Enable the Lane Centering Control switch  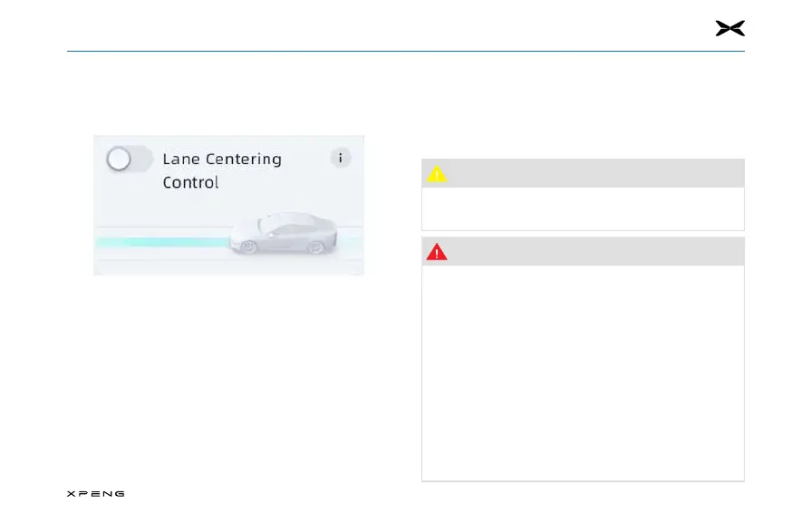click(x=129, y=159)
